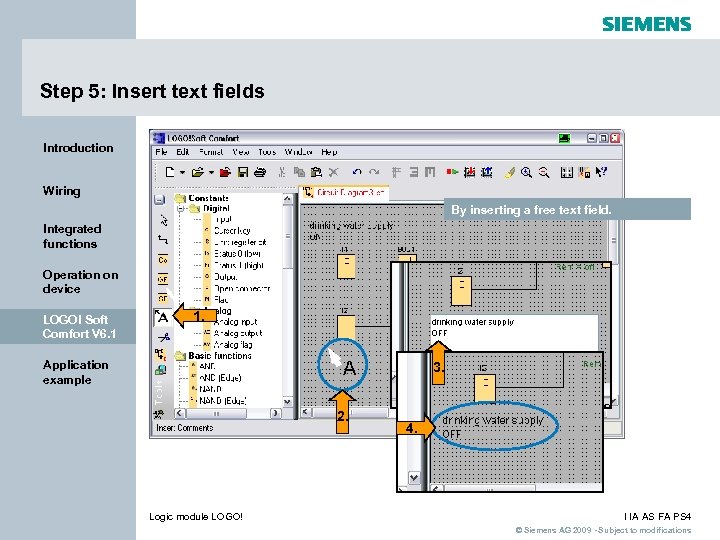
Task: Select 'Status 1 (high)' tree item
Action: [239, 265]
